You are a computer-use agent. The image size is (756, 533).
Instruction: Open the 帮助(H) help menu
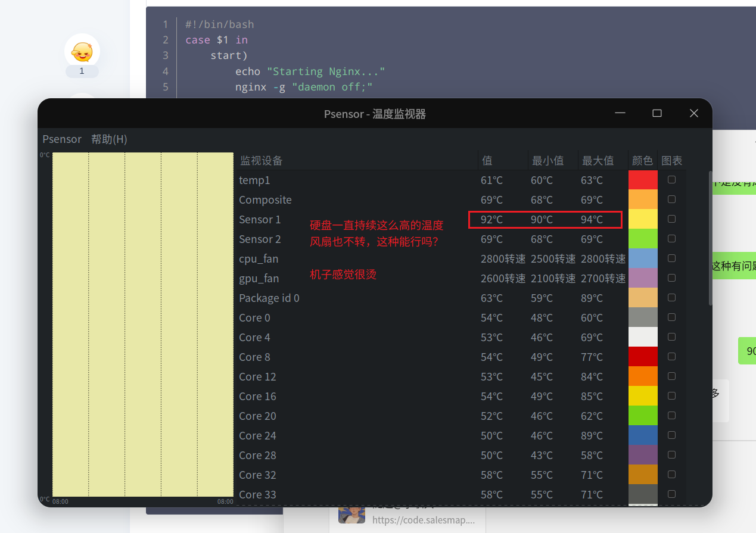109,139
